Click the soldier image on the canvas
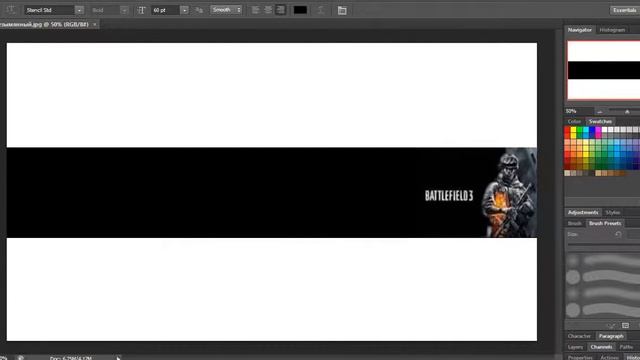Image resolution: width=640 pixels, height=360 pixels. [509, 193]
